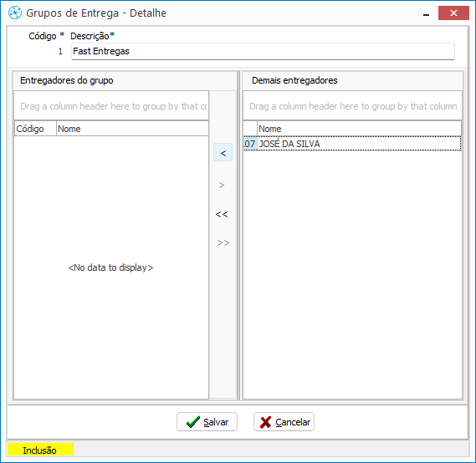Minimize the Grupos de Entrega window

[426, 13]
